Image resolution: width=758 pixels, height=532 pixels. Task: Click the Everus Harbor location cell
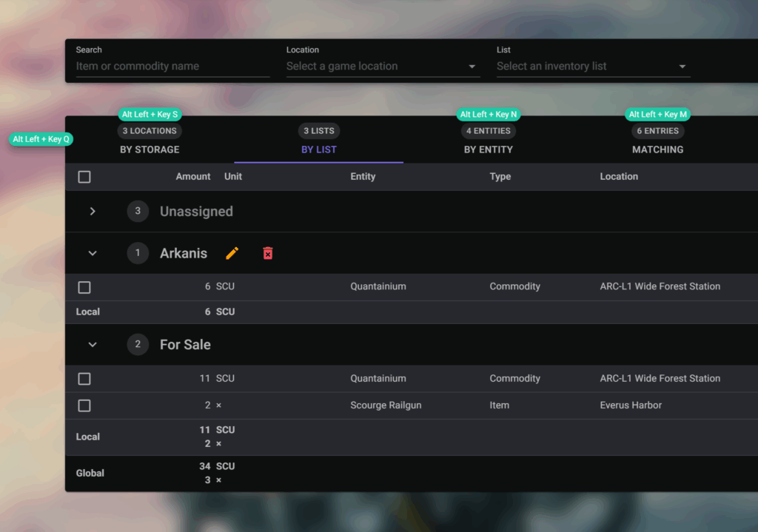click(x=631, y=405)
